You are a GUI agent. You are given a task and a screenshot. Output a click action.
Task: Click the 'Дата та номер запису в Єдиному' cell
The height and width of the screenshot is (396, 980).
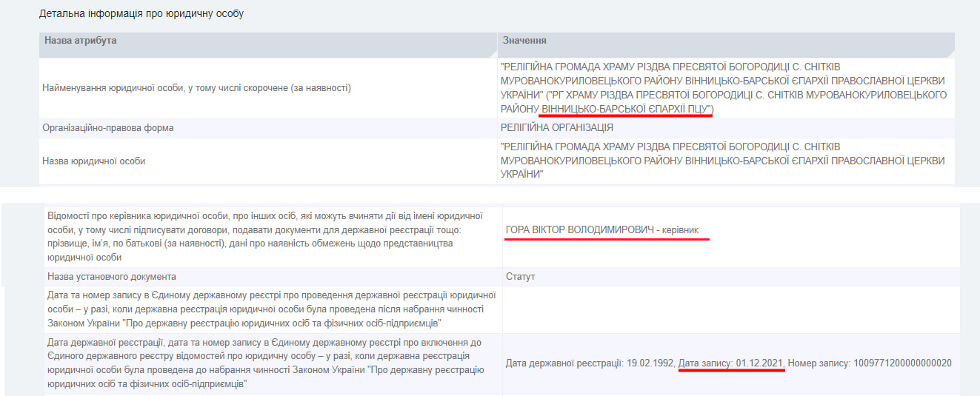click(273, 309)
